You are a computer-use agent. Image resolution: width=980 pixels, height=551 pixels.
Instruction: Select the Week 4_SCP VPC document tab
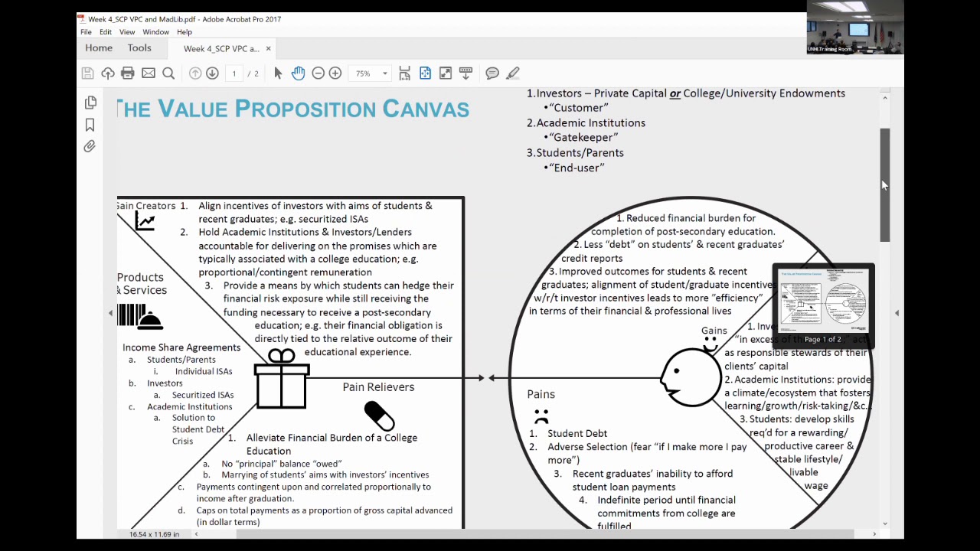tap(221, 49)
